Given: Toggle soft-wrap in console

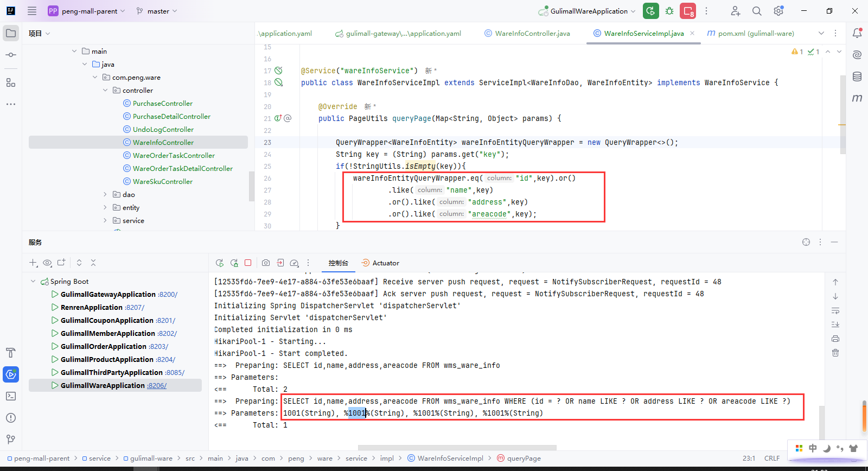Looking at the screenshot, I should pyautogui.click(x=835, y=310).
